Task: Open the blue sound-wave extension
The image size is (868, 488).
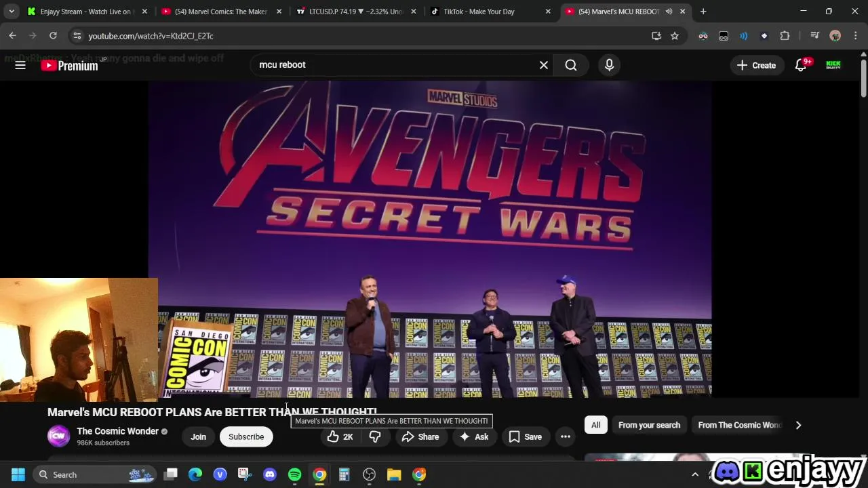Action: 744,36
